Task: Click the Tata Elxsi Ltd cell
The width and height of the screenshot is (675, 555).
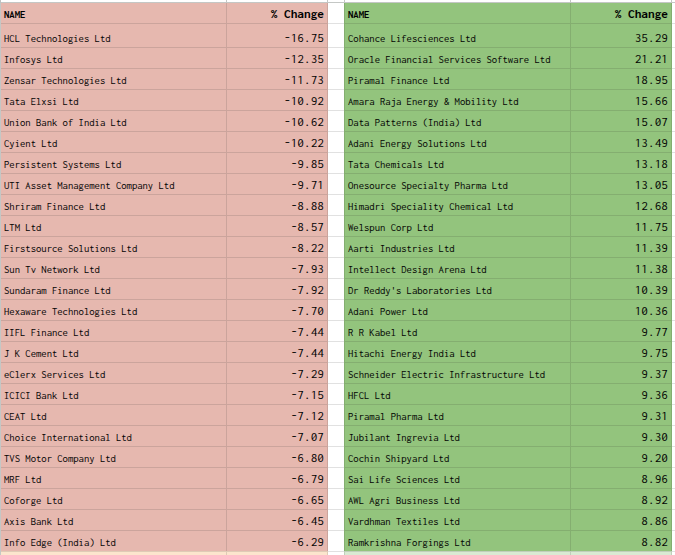Action: coord(113,102)
